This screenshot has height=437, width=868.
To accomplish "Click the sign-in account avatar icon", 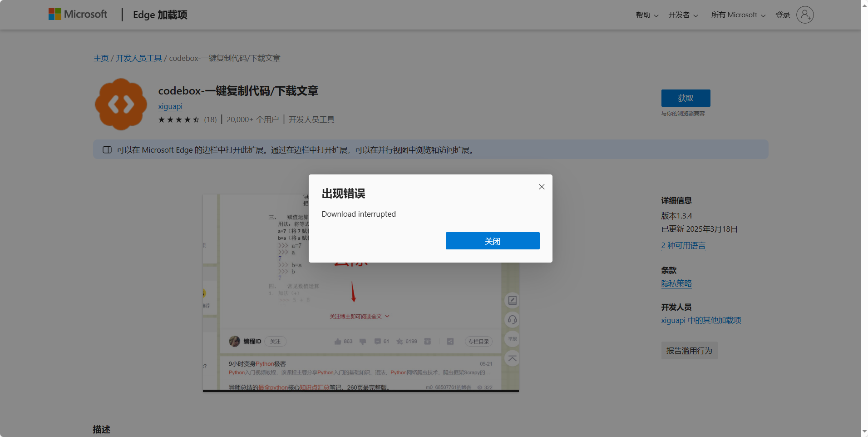I will click(x=804, y=15).
